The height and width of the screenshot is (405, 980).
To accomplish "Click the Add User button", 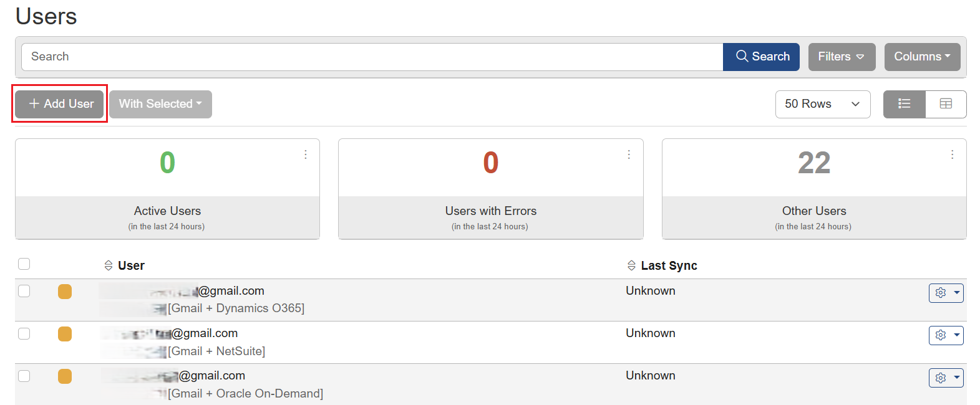I will (x=59, y=103).
